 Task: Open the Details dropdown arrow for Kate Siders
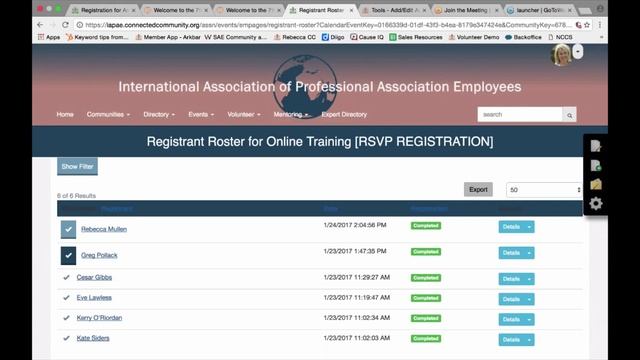point(529,340)
